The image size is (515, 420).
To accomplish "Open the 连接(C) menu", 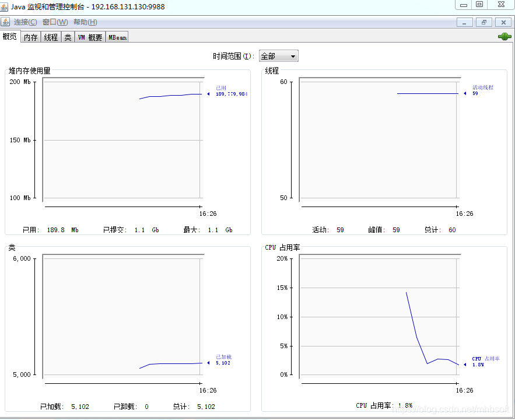I will click(25, 22).
